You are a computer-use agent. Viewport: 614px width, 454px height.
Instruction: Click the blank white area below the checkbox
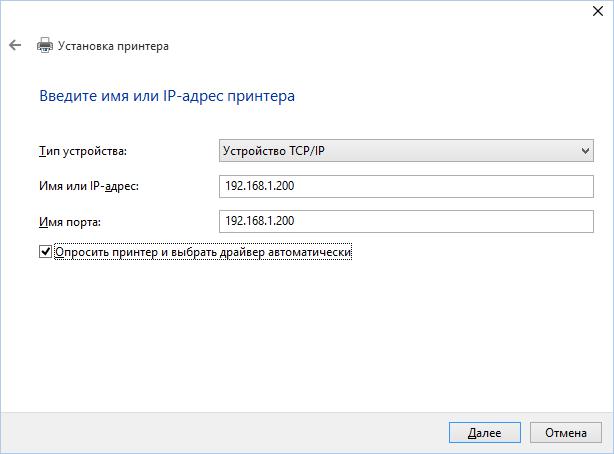click(x=300, y=330)
